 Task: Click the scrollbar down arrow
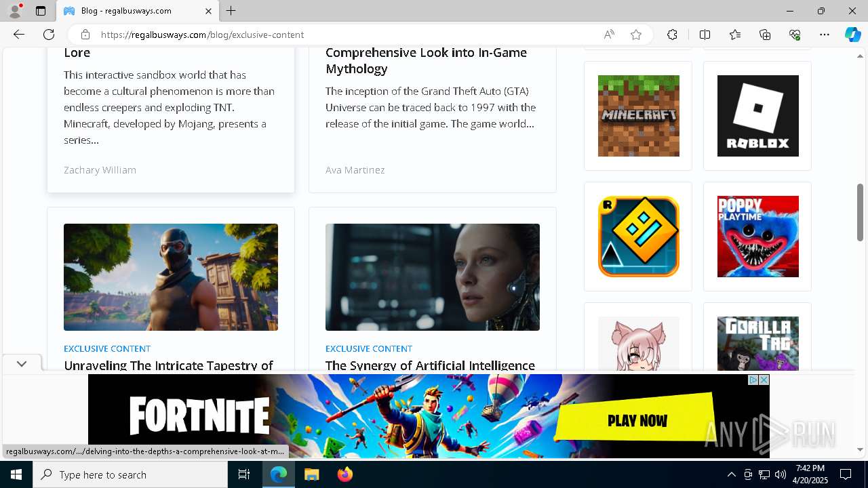860,449
